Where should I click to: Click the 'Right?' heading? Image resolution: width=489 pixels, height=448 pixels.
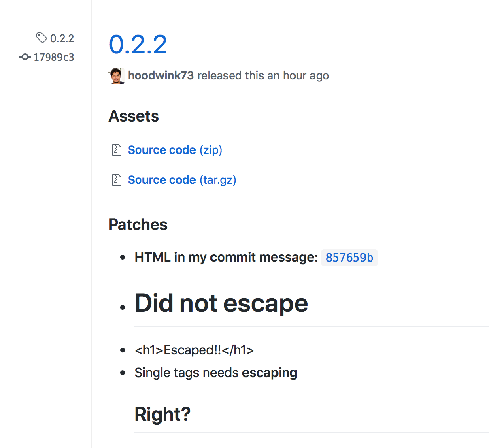[x=162, y=414]
